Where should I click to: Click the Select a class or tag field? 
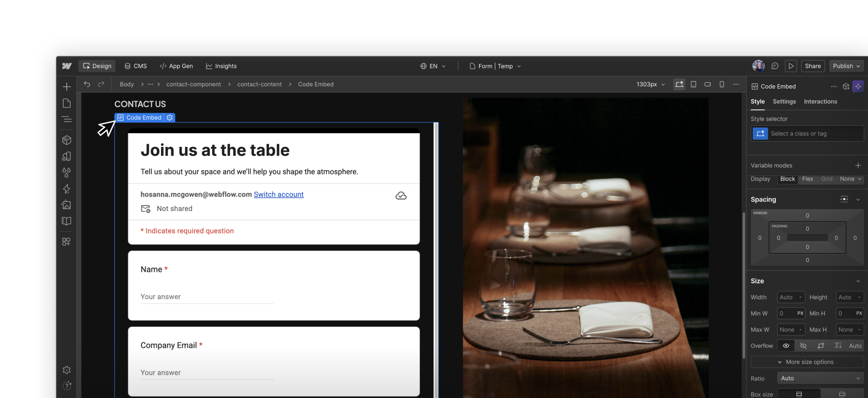(807, 134)
